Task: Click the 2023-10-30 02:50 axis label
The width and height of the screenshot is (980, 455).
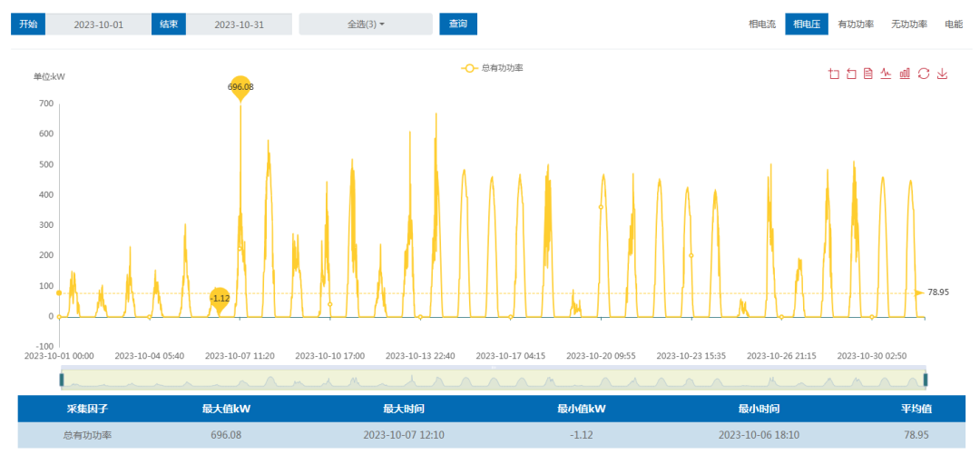Action: tap(872, 355)
